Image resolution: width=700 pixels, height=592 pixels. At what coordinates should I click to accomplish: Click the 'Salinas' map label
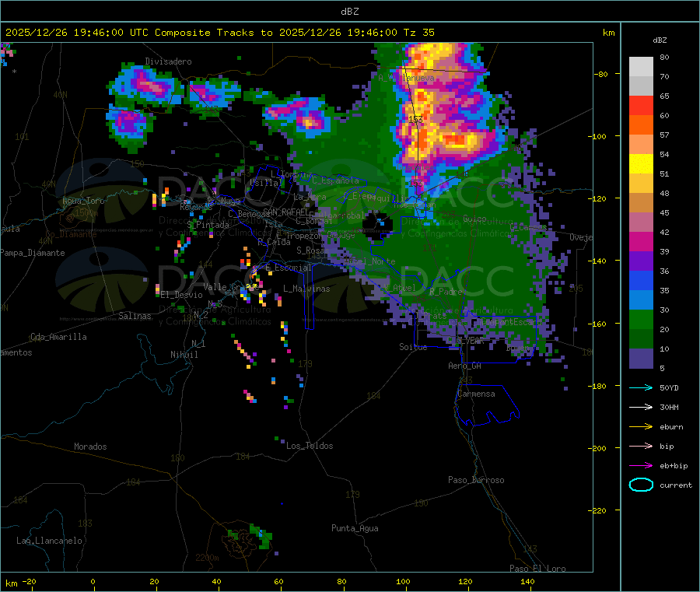[x=135, y=316]
